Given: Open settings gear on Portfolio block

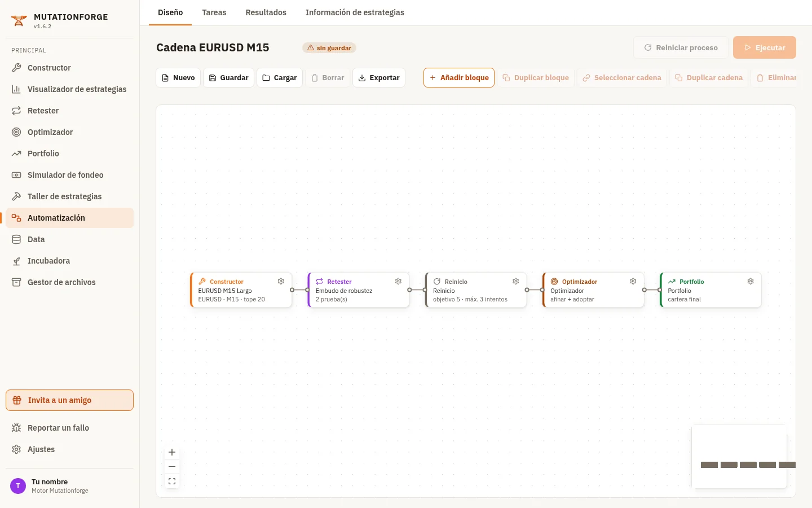Looking at the screenshot, I should tap(751, 281).
